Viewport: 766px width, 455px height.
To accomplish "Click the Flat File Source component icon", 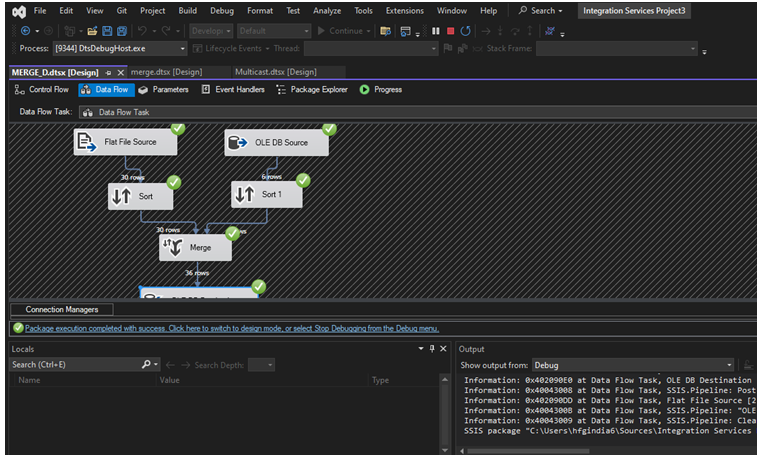I will tap(88, 142).
